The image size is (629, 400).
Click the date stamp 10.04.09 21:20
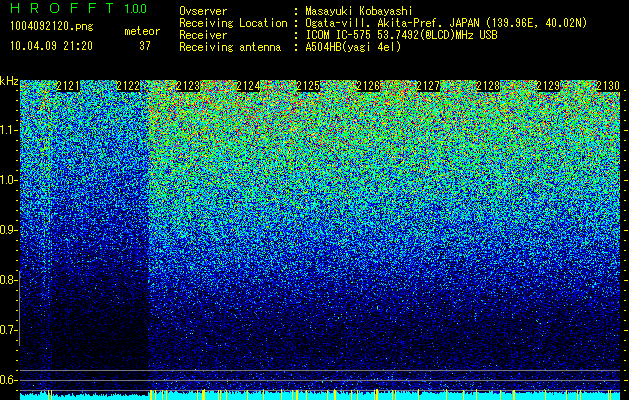tap(51, 46)
